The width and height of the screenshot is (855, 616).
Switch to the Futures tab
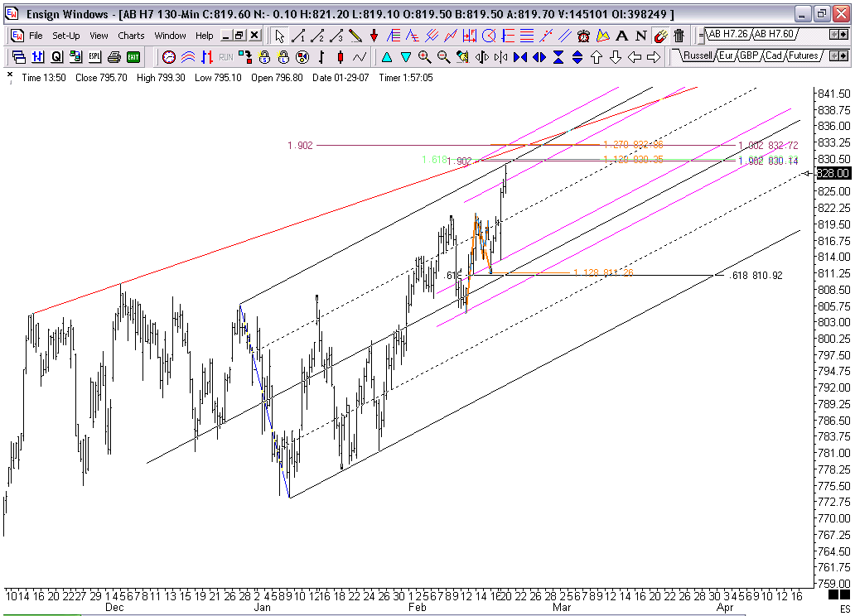(x=803, y=55)
